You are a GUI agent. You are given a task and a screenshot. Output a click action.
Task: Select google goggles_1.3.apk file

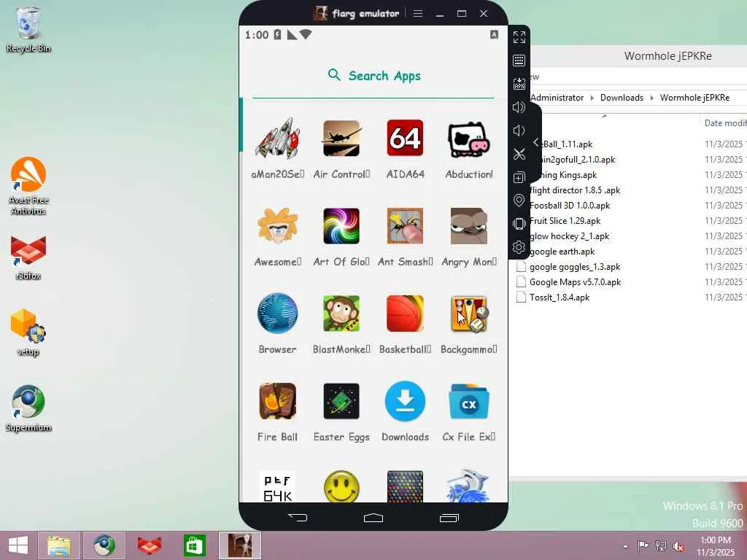(575, 267)
